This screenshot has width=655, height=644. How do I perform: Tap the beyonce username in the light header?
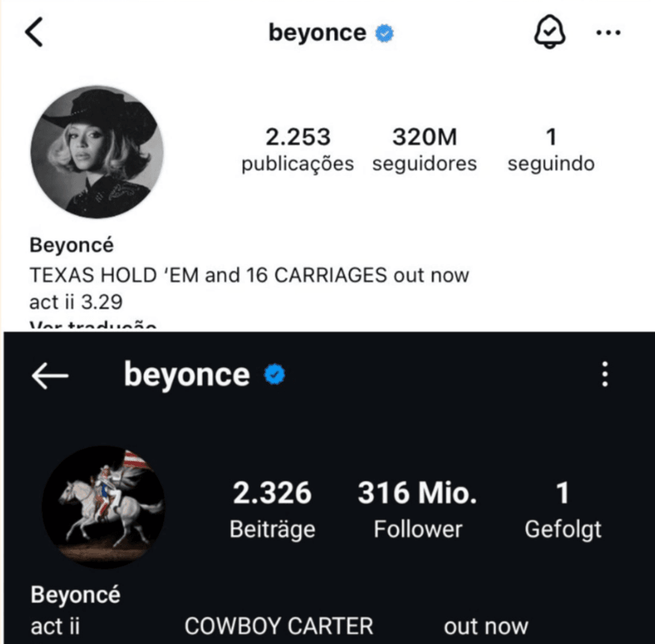(x=317, y=33)
